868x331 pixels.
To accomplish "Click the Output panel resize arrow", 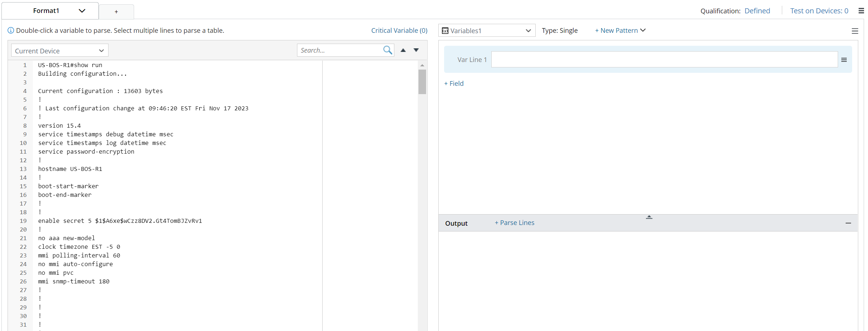I will (649, 217).
